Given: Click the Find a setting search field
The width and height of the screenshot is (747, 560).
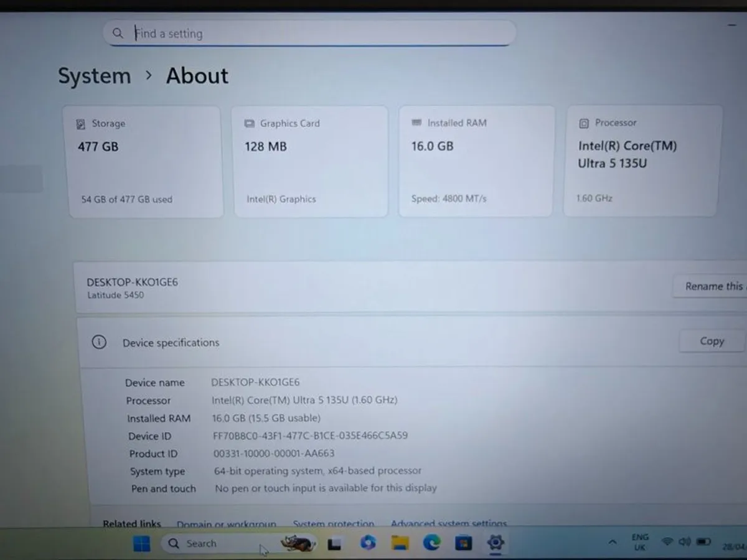Looking at the screenshot, I should coord(309,33).
